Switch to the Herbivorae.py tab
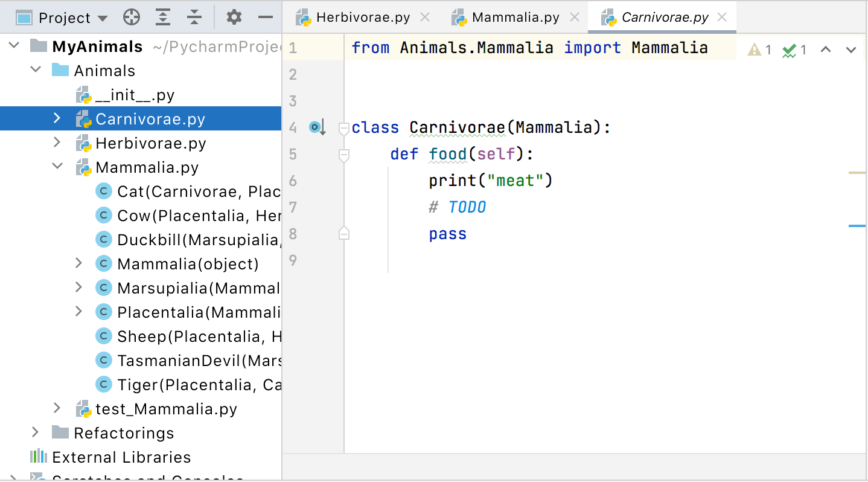 point(363,18)
